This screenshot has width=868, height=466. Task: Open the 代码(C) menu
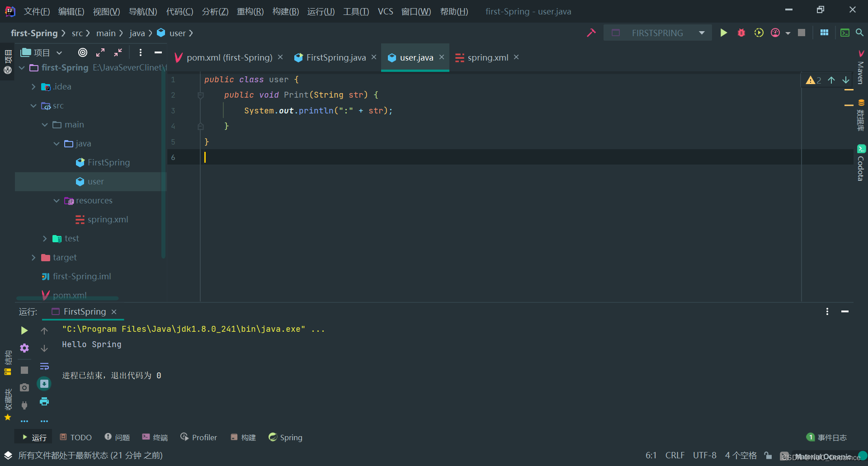click(x=179, y=11)
